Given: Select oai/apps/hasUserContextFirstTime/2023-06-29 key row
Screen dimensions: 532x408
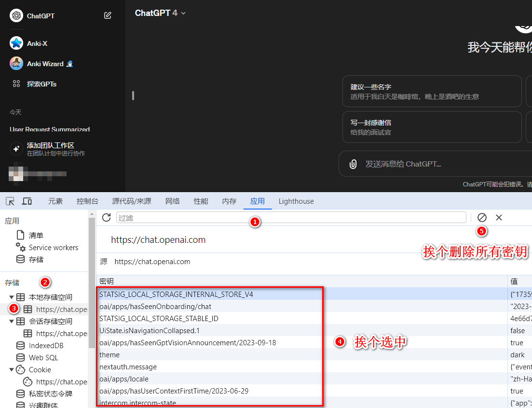Looking at the screenshot, I should pyautogui.click(x=302, y=391).
